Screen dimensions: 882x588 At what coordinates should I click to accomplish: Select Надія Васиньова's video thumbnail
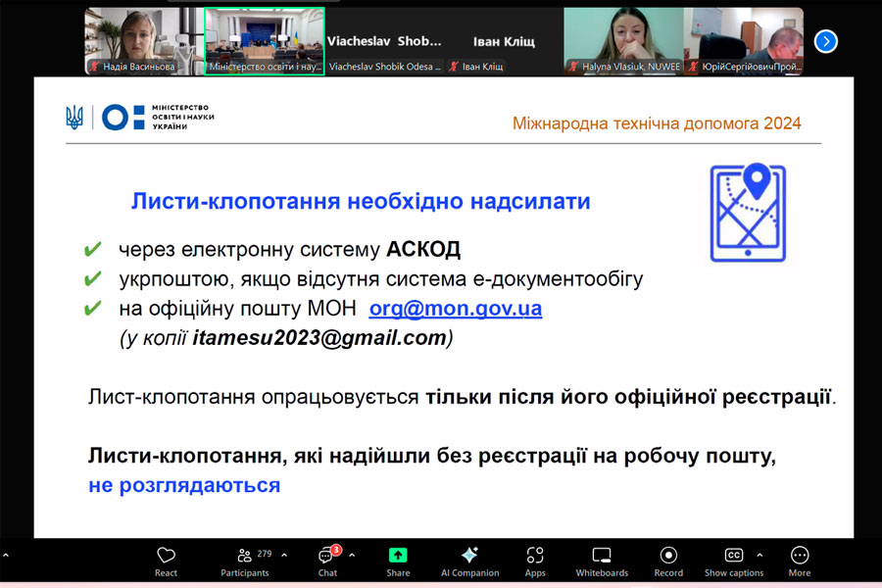143,41
